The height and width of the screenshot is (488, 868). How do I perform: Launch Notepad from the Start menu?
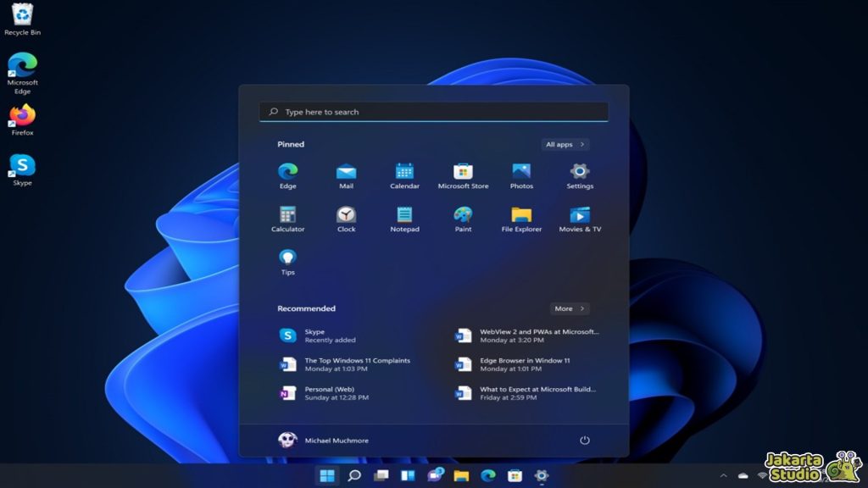coord(404,219)
